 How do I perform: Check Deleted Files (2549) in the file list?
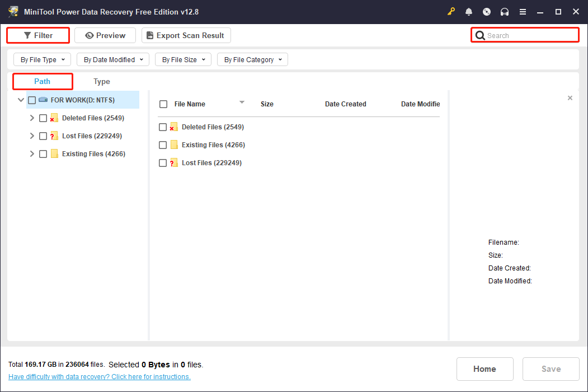pyautogui.click(x=162, y=127)
